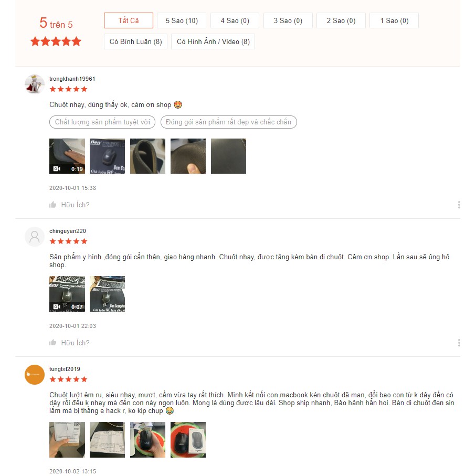Open the three-dot menu on chinguyen220's review
This screenshot has height=476, width=476.
[x=459, y=343]
